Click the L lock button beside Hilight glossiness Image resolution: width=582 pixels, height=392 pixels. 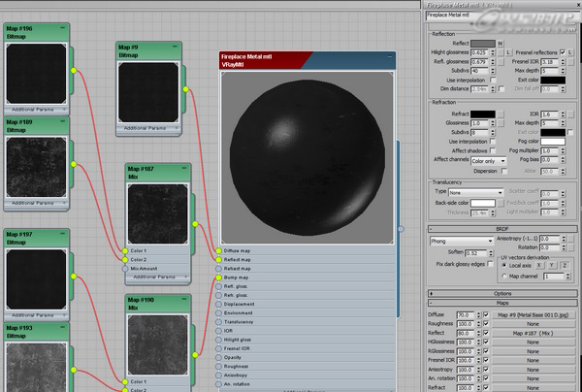pyautogui.click(x=508, y=52)
